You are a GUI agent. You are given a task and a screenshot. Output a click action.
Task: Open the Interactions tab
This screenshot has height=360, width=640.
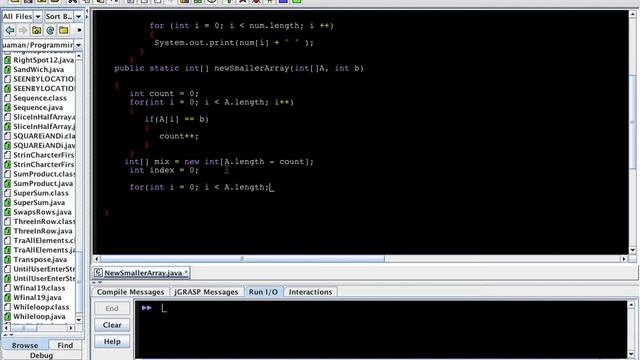click(x=310, y=292)
